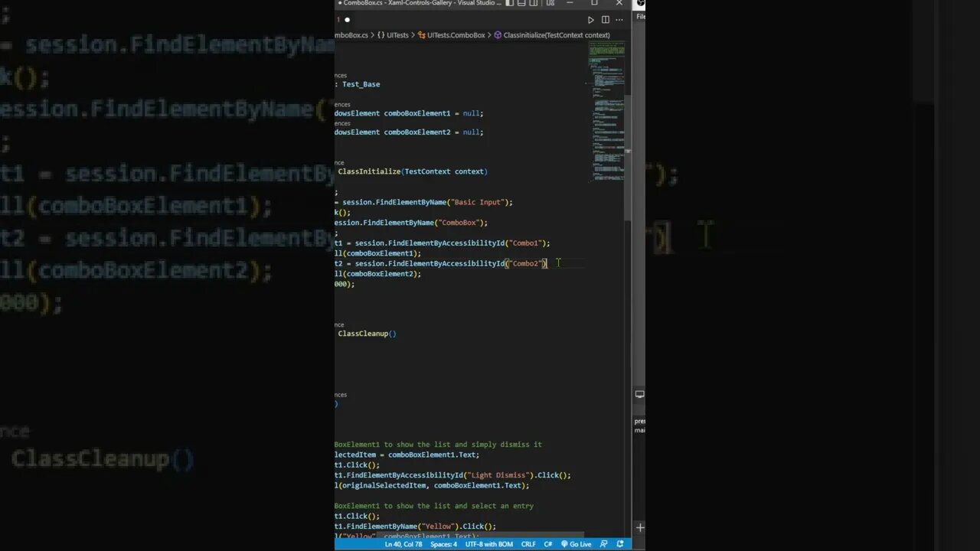This screenshot has width=980, height=551.
Task: Open notifications bell in status bar
Action: click(620, 544)
